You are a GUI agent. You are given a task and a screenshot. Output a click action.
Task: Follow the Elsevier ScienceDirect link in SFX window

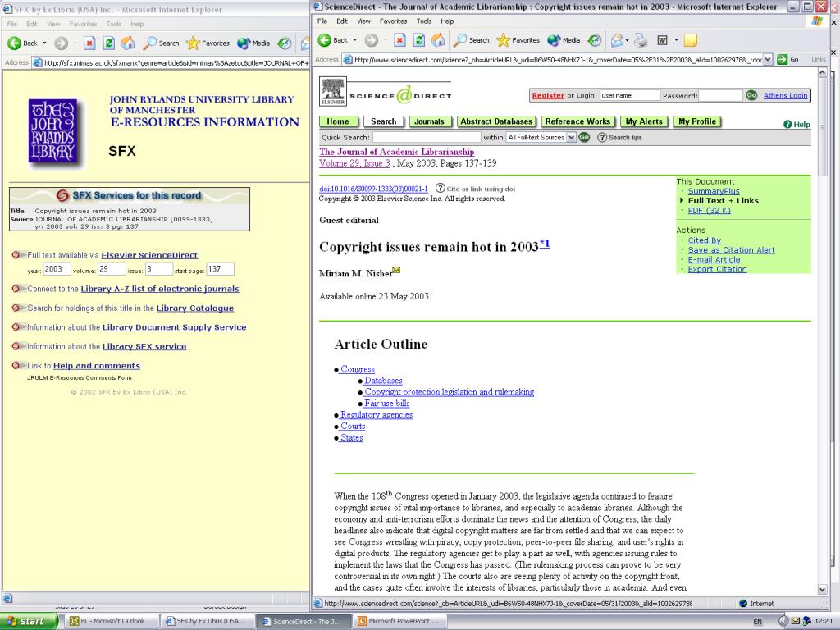[149, 256]
